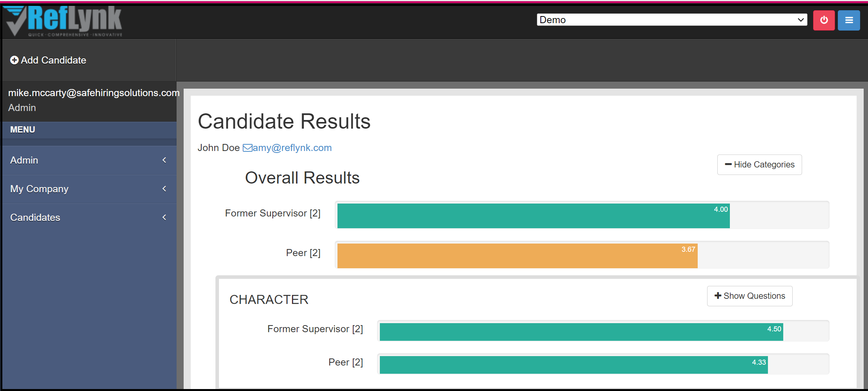
Task: Click the plus icon beside Add Candidate
Action: (14, 60)
